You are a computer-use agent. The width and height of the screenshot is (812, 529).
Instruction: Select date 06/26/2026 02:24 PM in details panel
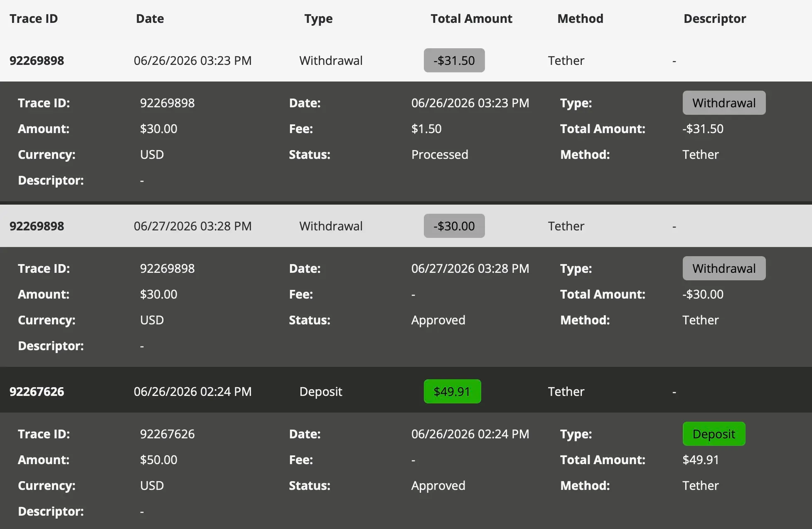pos(470,434)
